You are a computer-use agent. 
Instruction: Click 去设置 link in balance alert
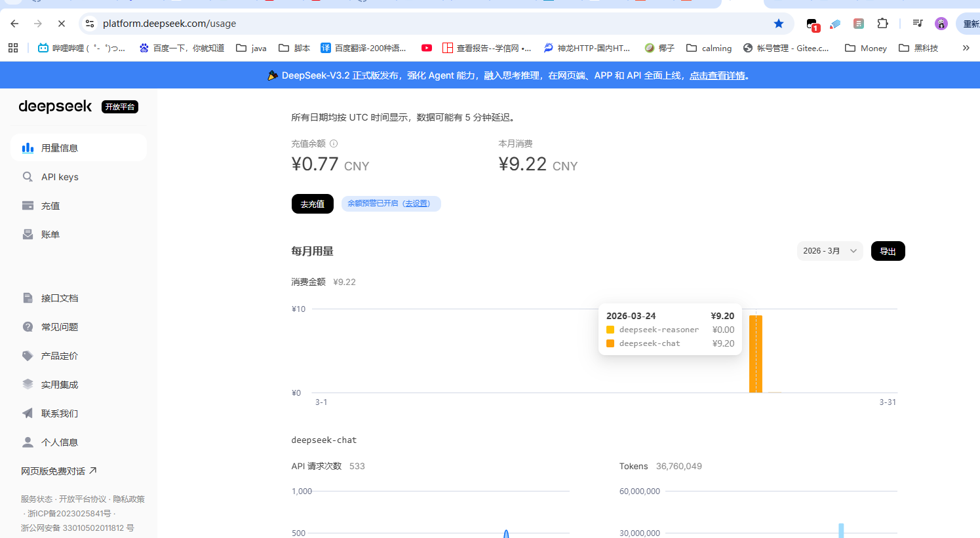417,204
